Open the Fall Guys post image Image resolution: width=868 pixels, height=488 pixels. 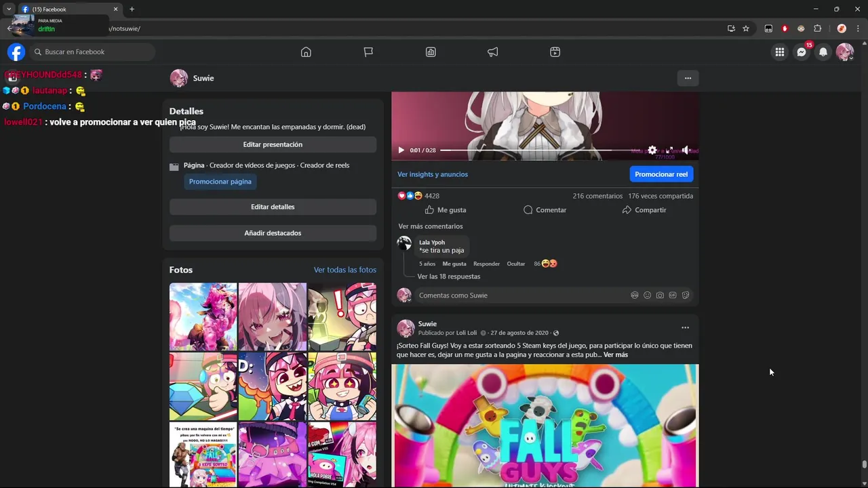[545, 426]
